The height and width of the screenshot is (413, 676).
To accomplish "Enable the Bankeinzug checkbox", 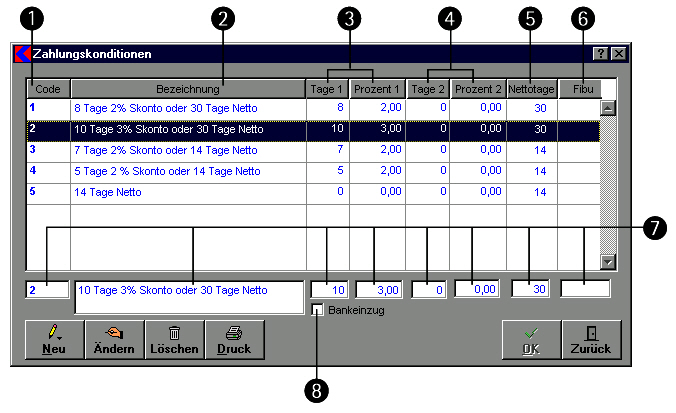I will click(x=318, y=310).
